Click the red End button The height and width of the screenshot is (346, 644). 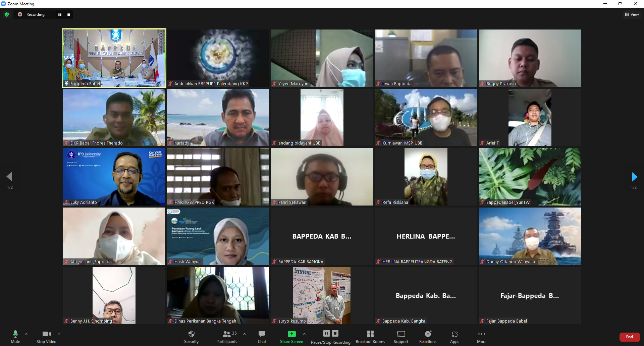(629, 337)
